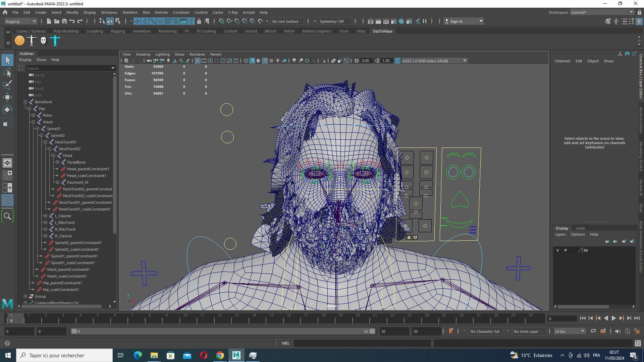The width and height of the screenshot is (644, 362).
Task: Select the Move tool in toolbox
Action: (x=7, y=97)
